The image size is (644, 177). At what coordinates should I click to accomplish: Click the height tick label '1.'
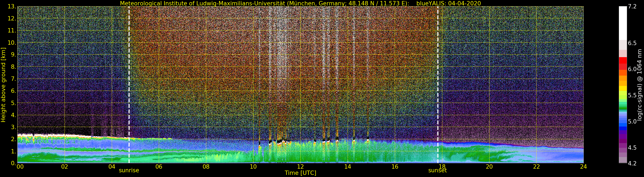point(13,151)
